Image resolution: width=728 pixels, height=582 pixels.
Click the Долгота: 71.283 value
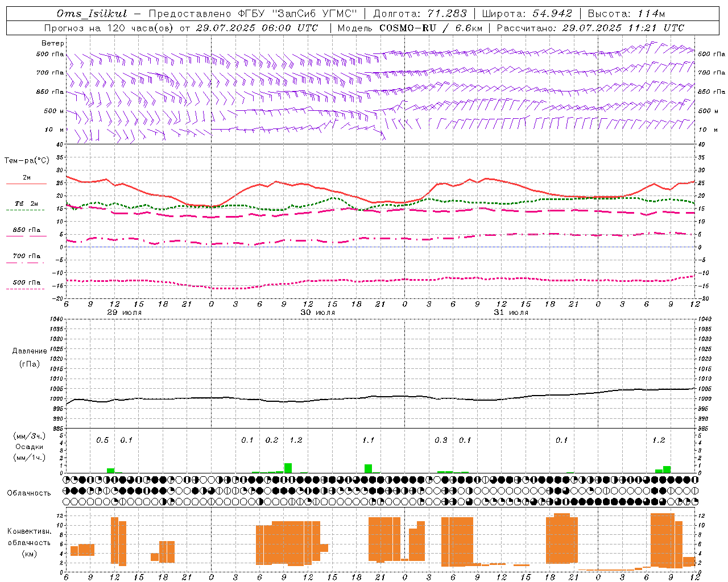coord(420,14)
